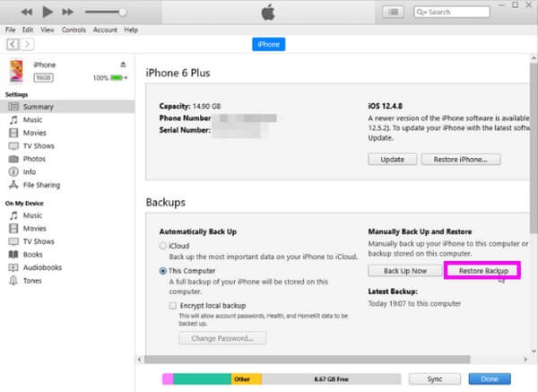Click the battery status icon
This screenshot has height=392, width=538.
118,78
